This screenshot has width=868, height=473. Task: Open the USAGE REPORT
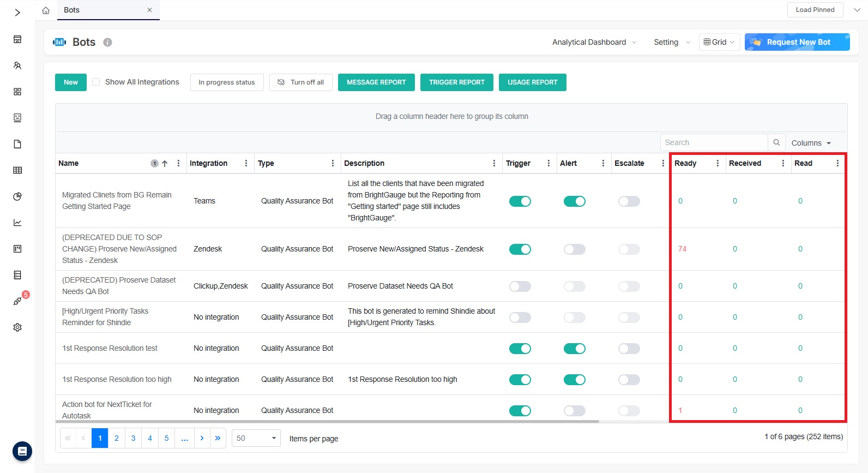pos(533,82)
